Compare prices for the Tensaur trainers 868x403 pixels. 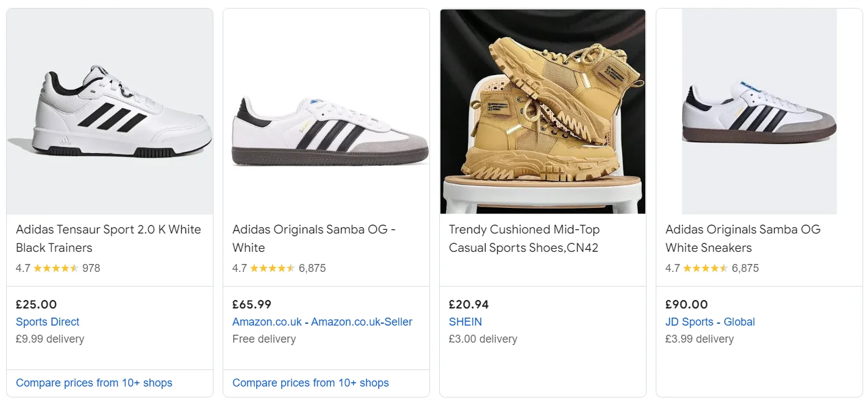click(x=94, y=383)
